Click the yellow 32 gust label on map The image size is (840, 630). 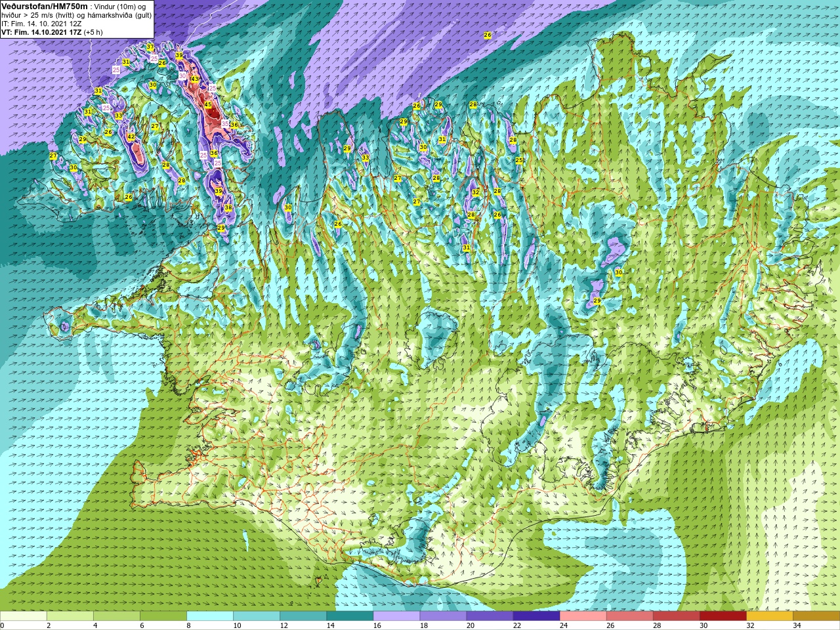[476, 192]
